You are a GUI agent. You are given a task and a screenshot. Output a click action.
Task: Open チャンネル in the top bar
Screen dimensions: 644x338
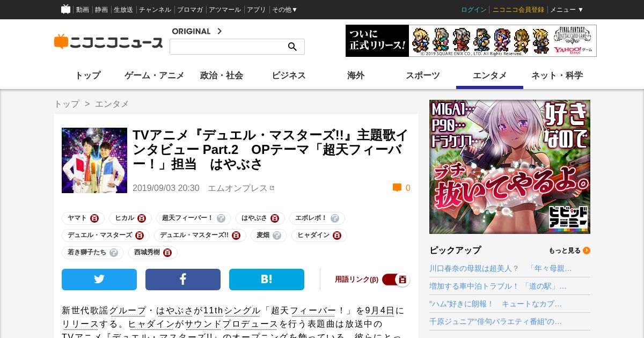pyautogui.click(x=155, y=10)
